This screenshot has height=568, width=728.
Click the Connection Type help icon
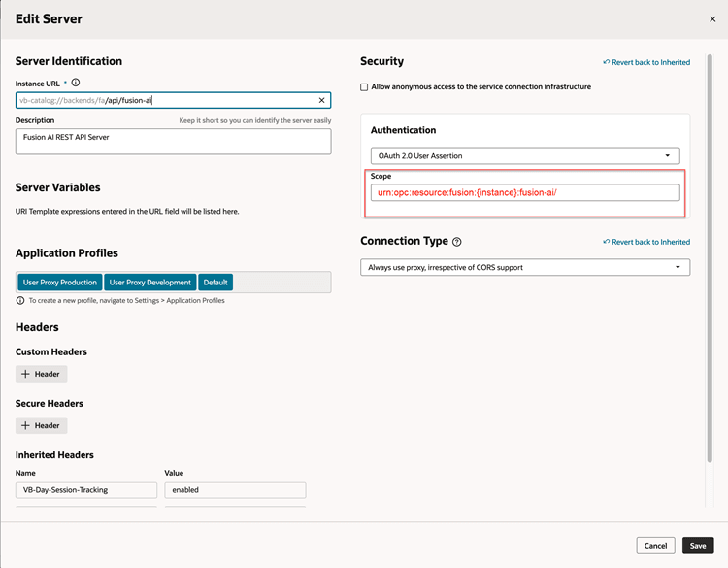click(457, 242)
